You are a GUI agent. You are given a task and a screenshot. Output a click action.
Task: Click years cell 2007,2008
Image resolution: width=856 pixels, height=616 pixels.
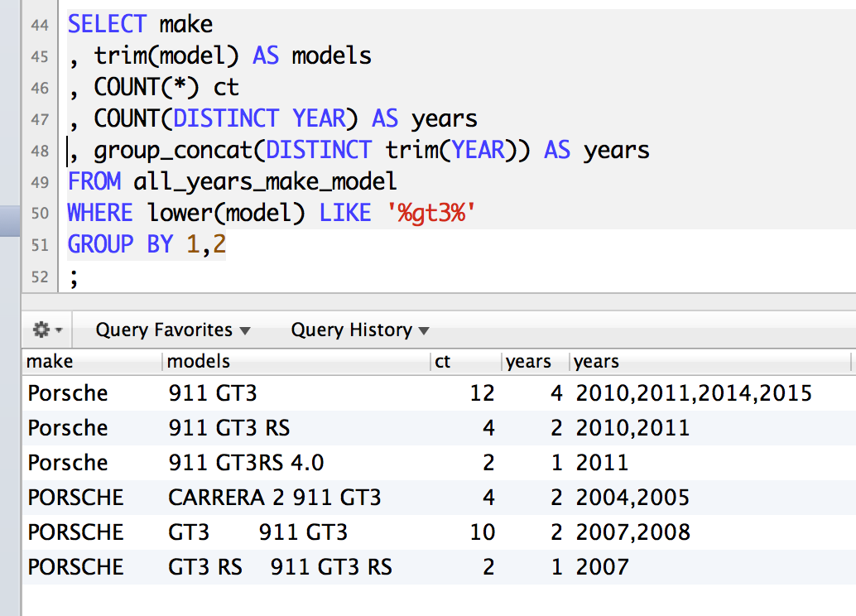(633, 532)
